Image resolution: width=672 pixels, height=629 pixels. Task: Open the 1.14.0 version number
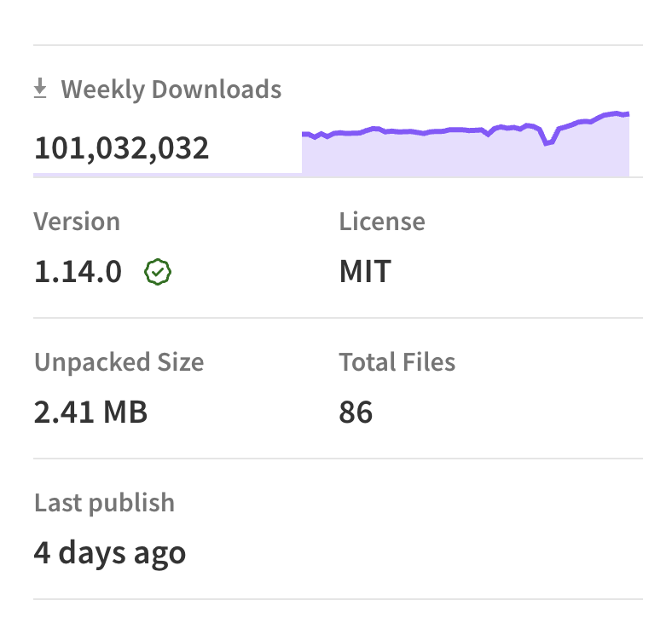[x=78, y=273]
